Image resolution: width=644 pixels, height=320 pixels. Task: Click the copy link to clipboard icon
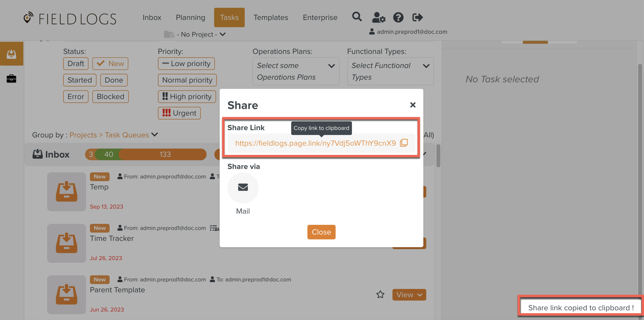point(404,143)
